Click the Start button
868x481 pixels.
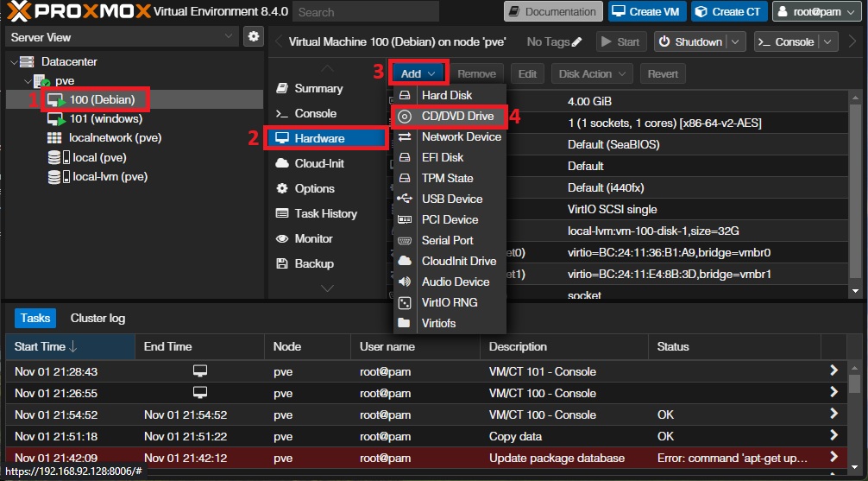coord(621,41)
